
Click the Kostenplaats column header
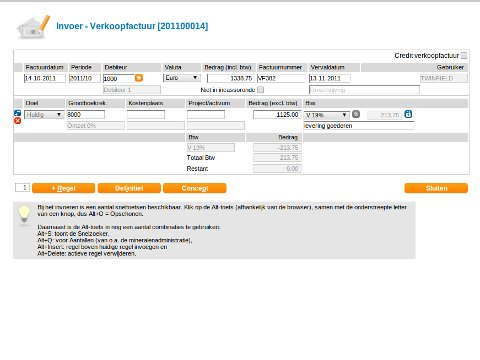(156, 103)
